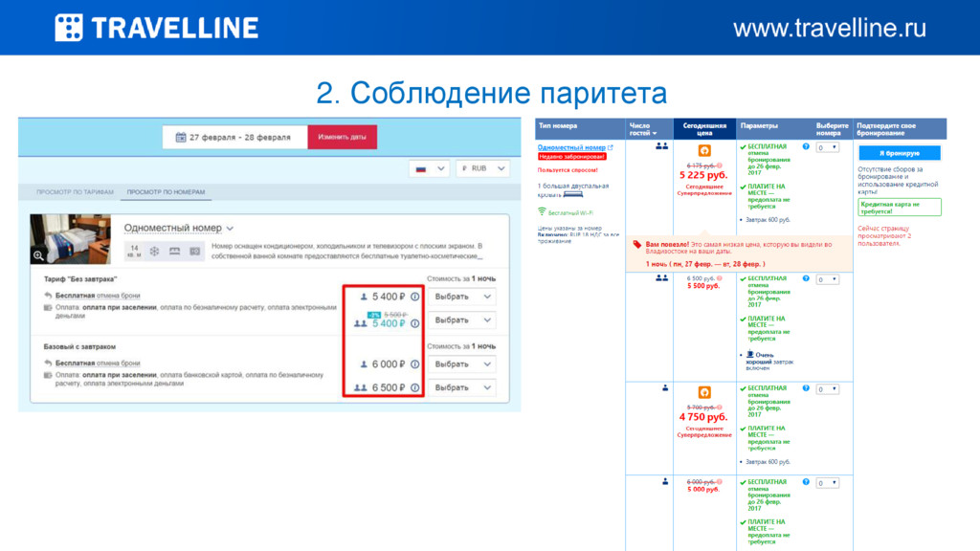The image size is (980, 551).
Task: Click the safe amenity icon beside the bed icon
Action: (x=195, y=251)
